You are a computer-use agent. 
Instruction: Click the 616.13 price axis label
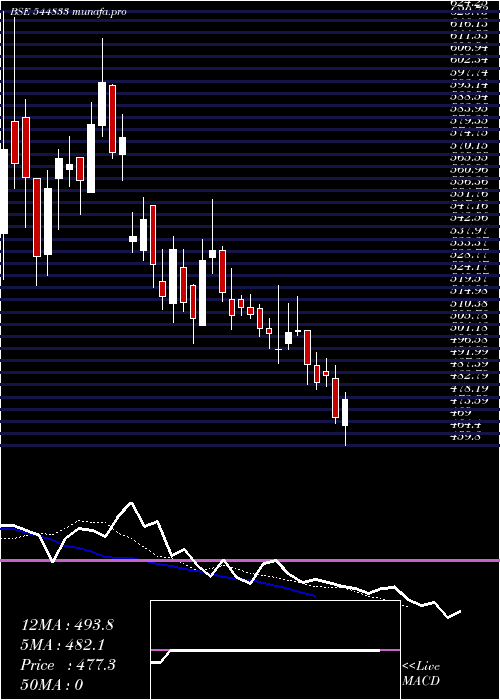[x=469, y=24]
